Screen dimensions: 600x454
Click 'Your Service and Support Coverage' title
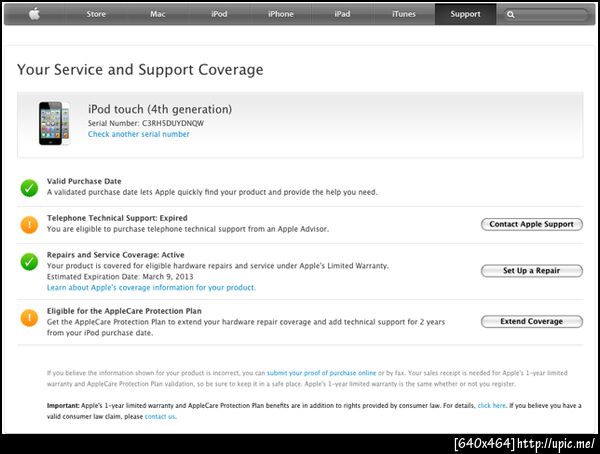click(x=140, y=70)
